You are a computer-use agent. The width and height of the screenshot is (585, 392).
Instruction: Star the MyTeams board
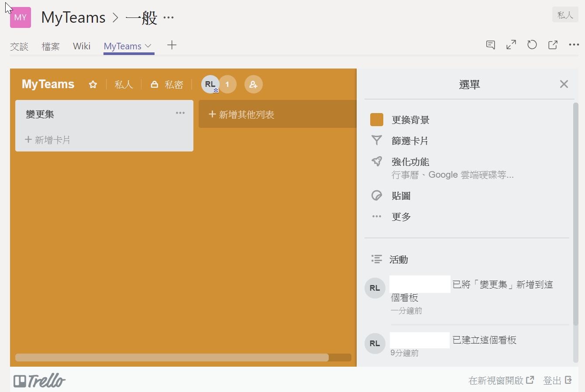[x=93, y=84]
